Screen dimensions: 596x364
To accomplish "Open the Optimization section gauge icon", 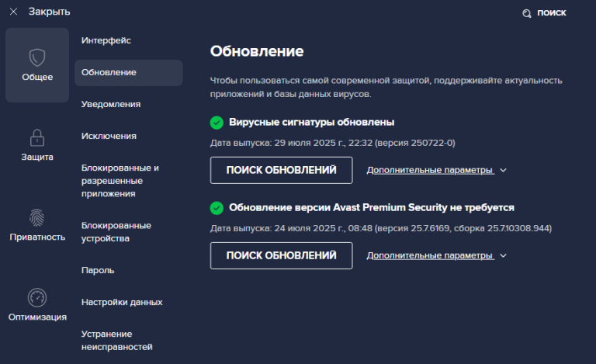I will tap(37, 297).
